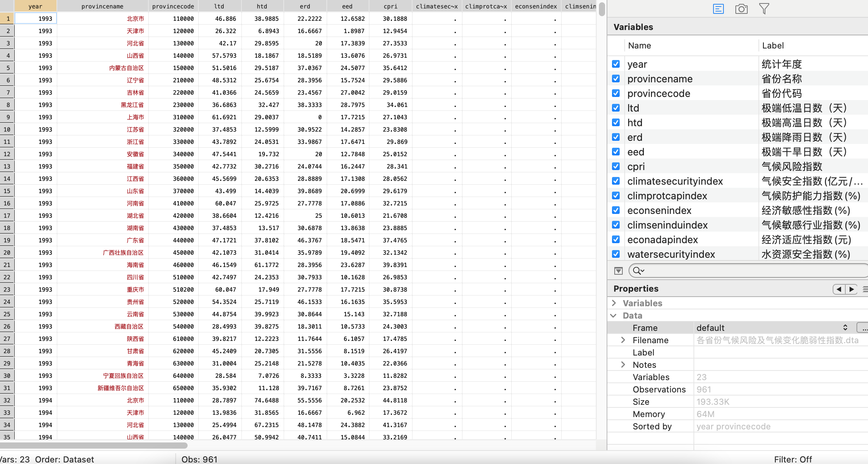
Task: Select the htd column header
Action: 262,6
